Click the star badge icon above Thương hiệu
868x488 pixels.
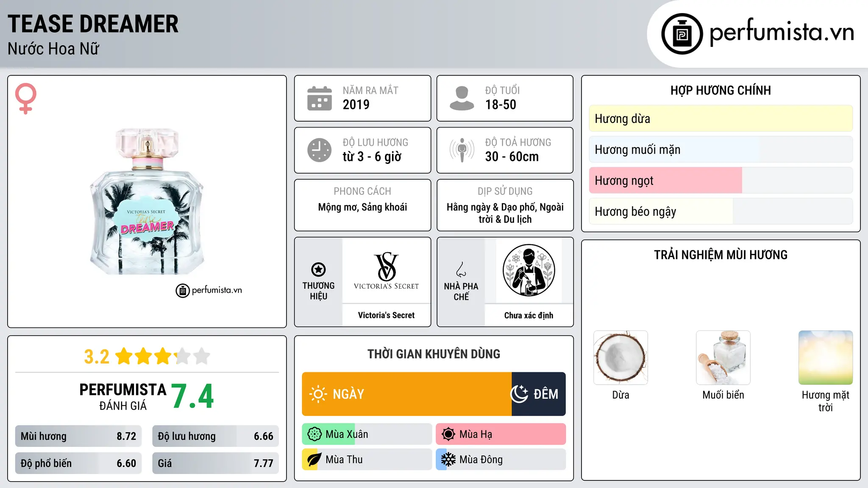(x=319, y=269)
